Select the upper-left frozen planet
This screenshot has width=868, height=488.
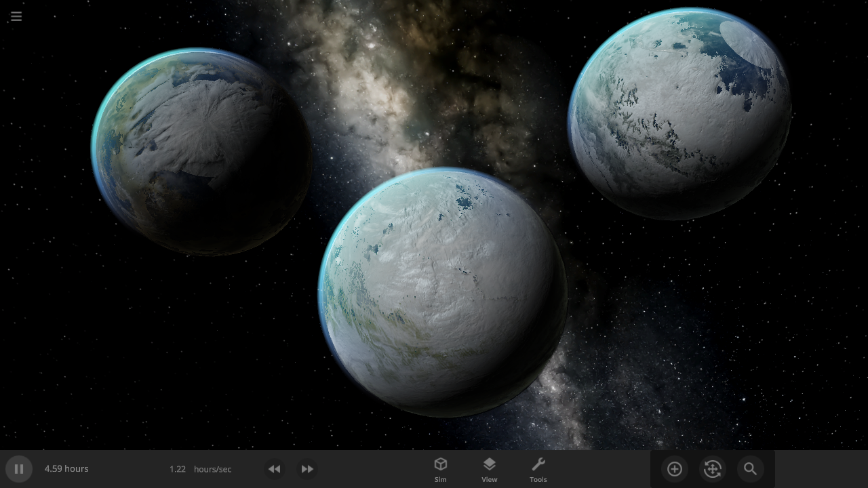pyautogui.click(x=201, y=151)
